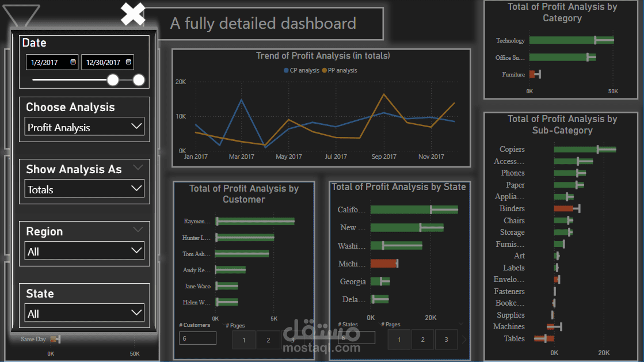Click the Chairs sub-category label

(514, 220)
